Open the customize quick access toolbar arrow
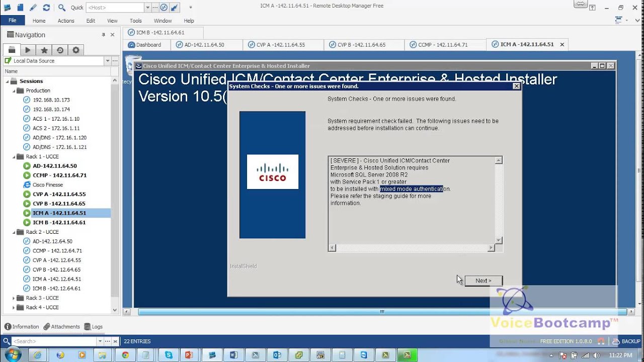The width and height of the screenshot is (644, 362). [190, 8]
